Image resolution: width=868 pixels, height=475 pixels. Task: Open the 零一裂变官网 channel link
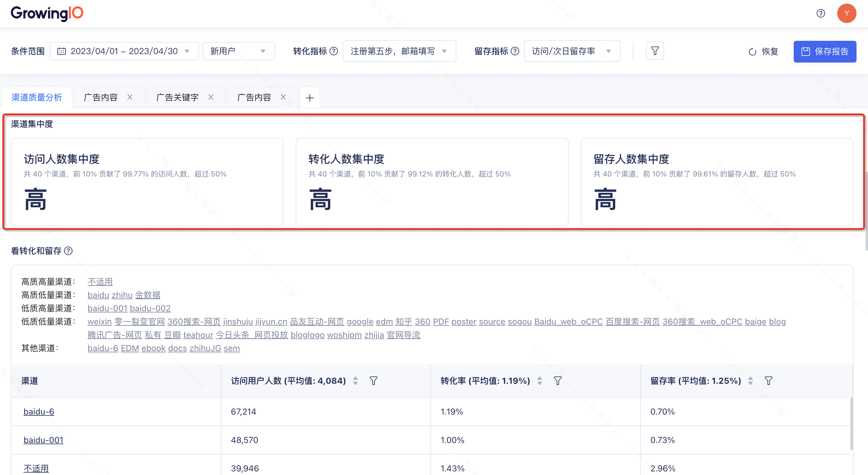(x=140, y=322)
